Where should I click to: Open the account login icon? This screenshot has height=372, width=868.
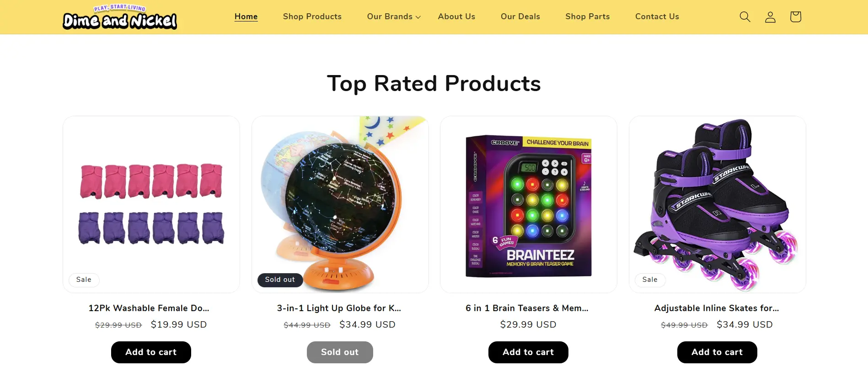pos(770,17)
